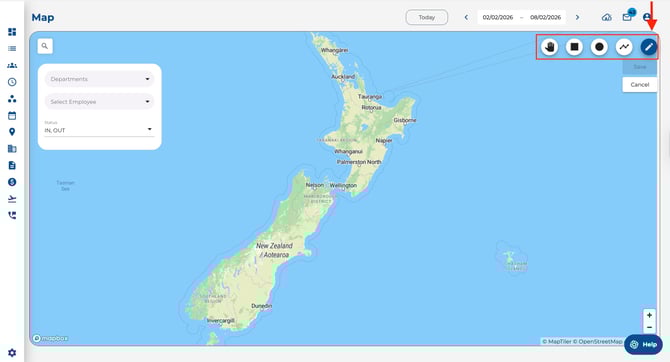The height and width of the screenshot is (362, 670).
Task: Open the Status IN, OUT dropdown
Action: (x=99, y=128)
